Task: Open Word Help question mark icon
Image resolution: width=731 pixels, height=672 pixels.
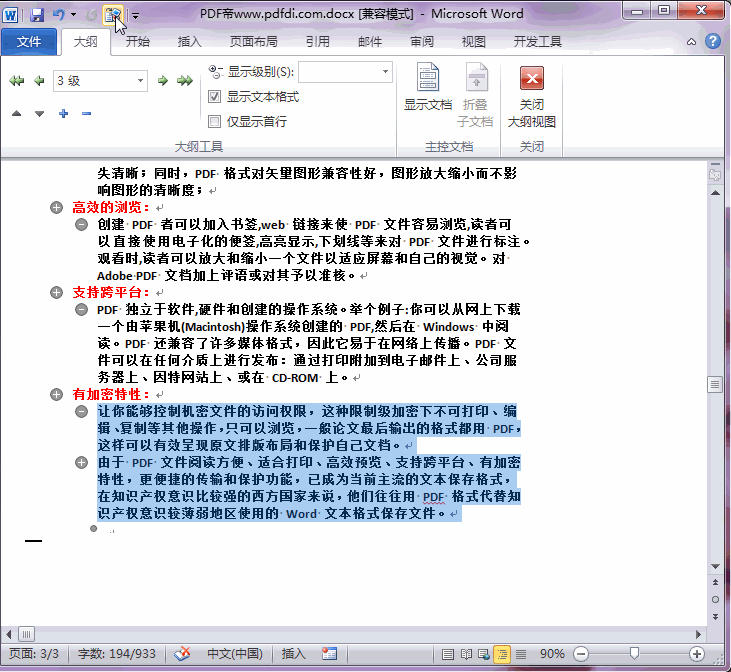Action: coord(712,42)
